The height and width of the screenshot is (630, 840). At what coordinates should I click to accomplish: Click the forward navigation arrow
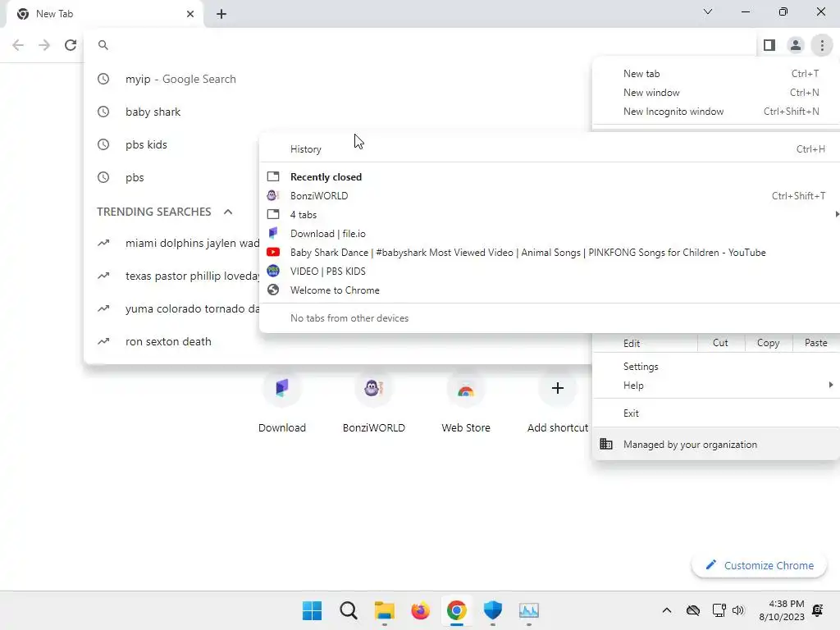coord(44,45)
